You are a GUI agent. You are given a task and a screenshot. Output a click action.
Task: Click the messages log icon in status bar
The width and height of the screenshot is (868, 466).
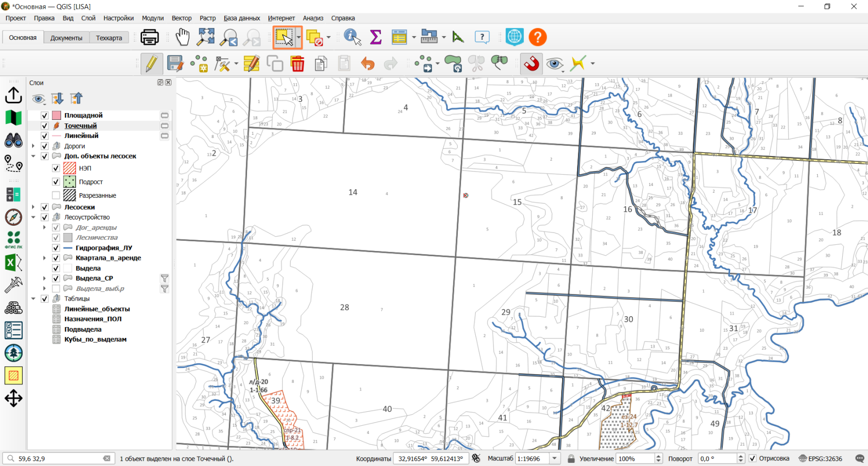[859, 458]
